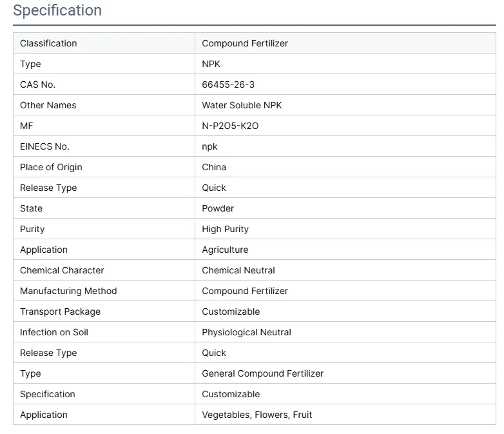504x434 pixels.
Task: Click the Chemical Neutral value
Action: (x=238, y=270)
